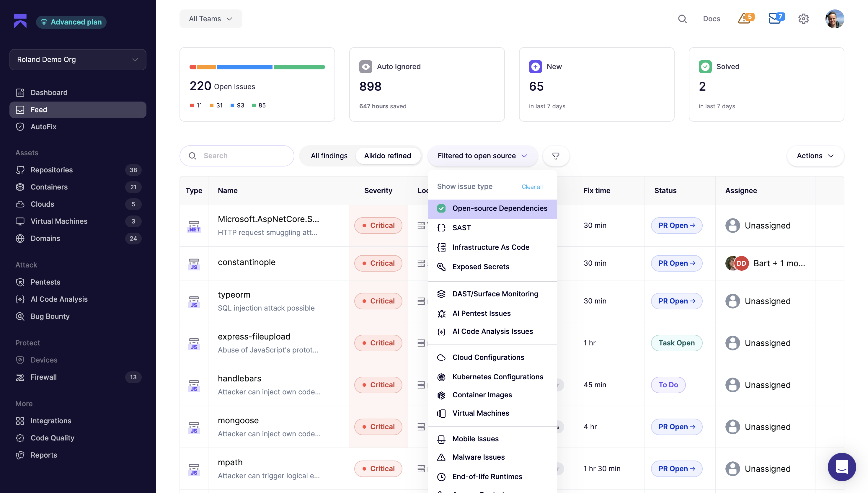Open the Roland Demo Org switcher
Viewport: 868px width, 493px height.
(78, 60)
